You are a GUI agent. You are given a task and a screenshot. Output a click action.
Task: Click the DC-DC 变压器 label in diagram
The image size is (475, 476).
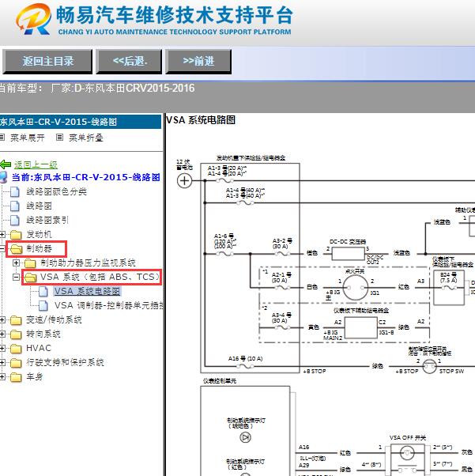click(348, 242)
